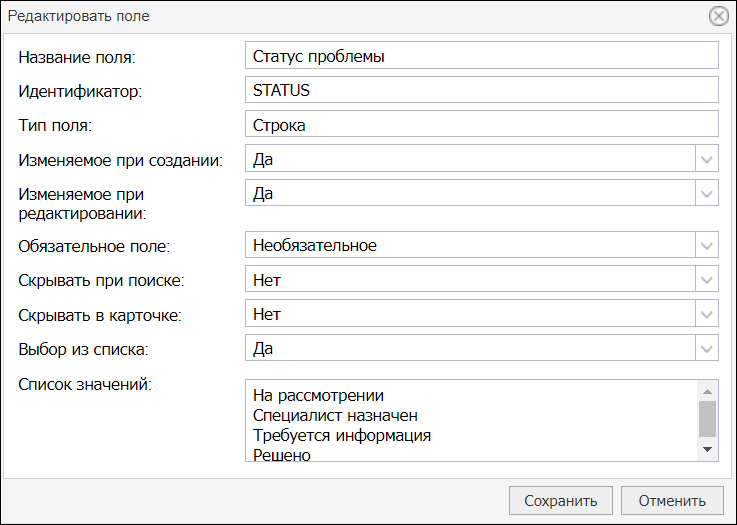Open the Скрывать при поиске dropdown arrow
This screenshot has width=737, height=525.
(706, 279)
